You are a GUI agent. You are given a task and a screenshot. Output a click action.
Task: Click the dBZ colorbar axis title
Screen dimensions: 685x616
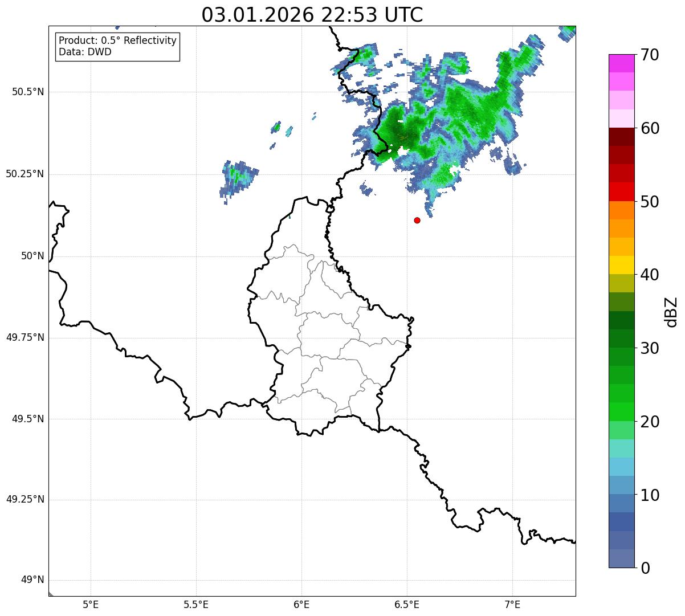click(x=672, y=312)
